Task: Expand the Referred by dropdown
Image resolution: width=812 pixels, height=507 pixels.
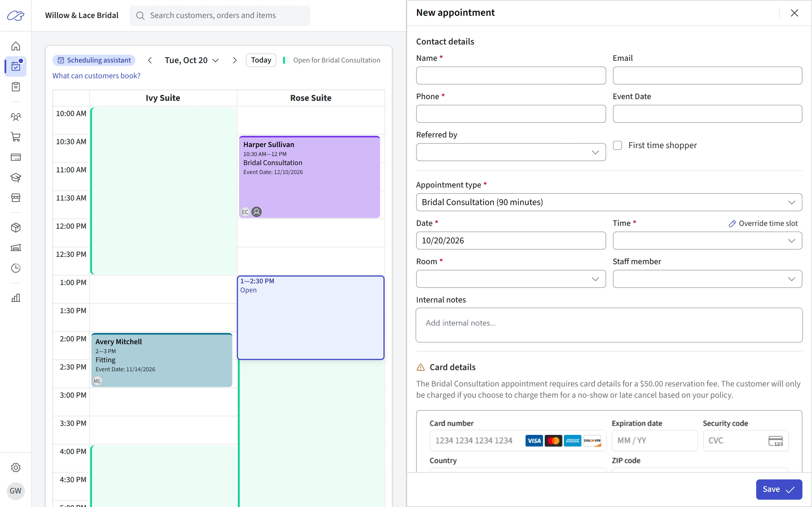Action: [511, 152]
